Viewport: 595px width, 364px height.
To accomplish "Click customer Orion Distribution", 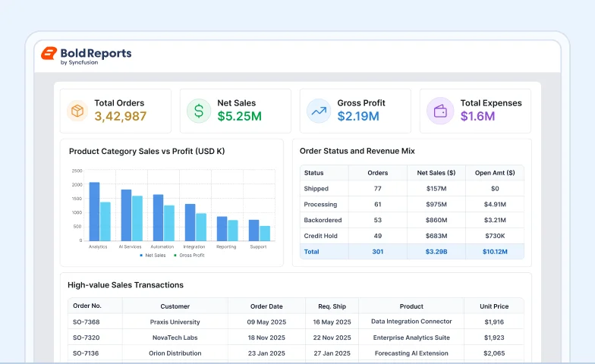I will [x=175, y=353].
